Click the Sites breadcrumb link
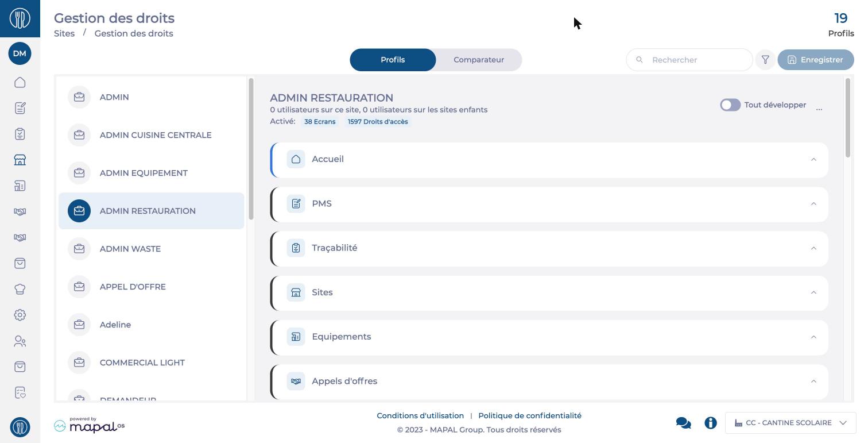 point(64,33)
